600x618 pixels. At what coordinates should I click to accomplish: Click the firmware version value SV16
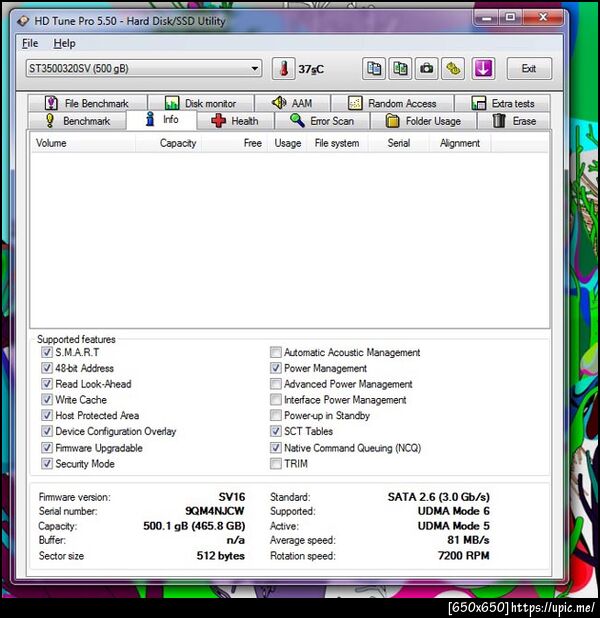232,497
